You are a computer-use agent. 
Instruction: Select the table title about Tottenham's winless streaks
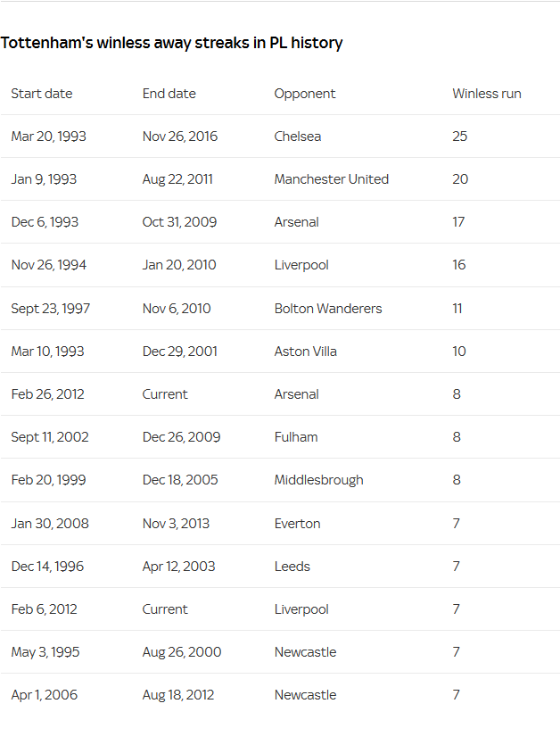172,43
